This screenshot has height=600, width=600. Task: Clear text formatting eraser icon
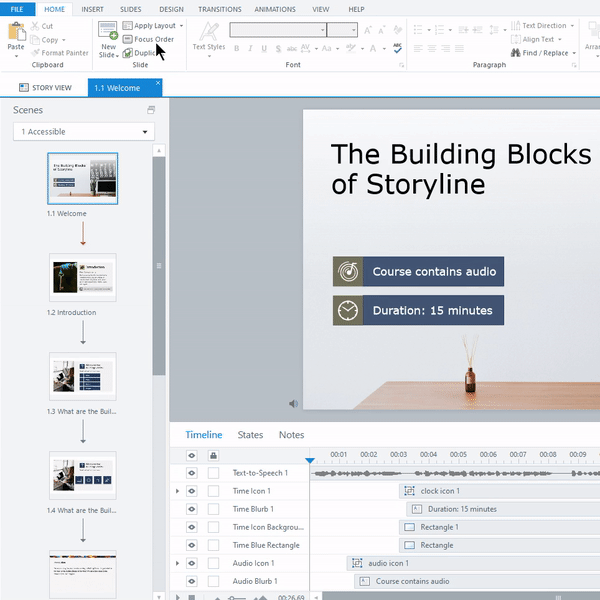click(x=398, y=30)
